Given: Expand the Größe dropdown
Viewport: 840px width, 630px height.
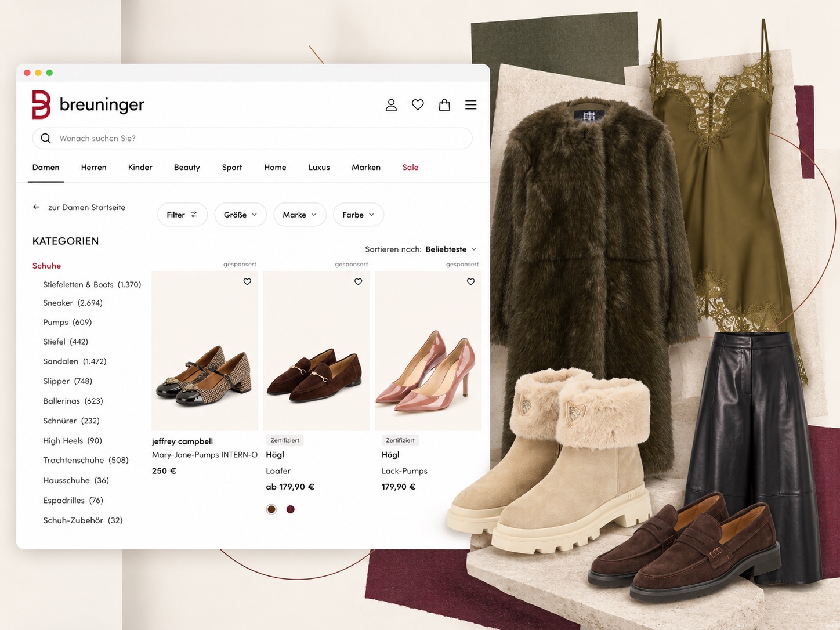Looking at the screenshot, I should (x=241, y=215).
